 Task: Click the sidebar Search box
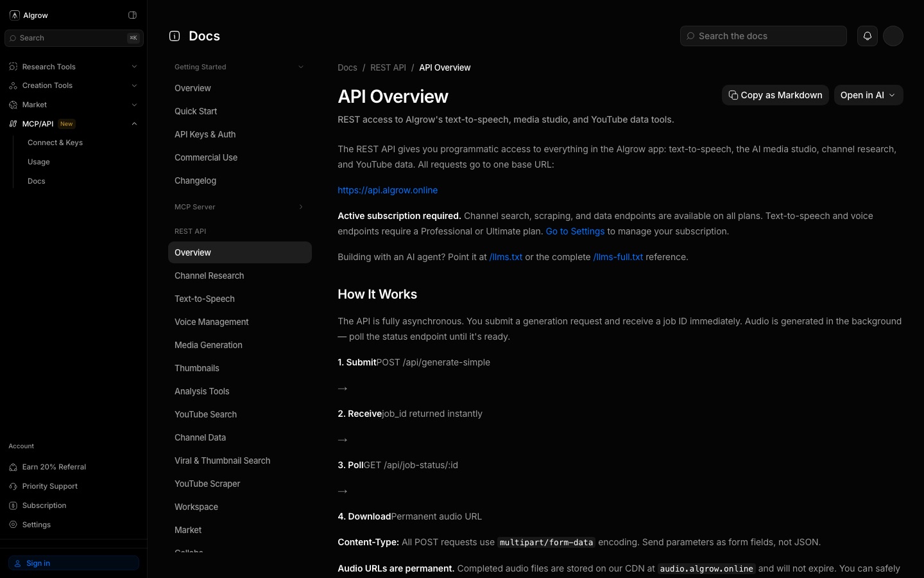pos(74,38)
